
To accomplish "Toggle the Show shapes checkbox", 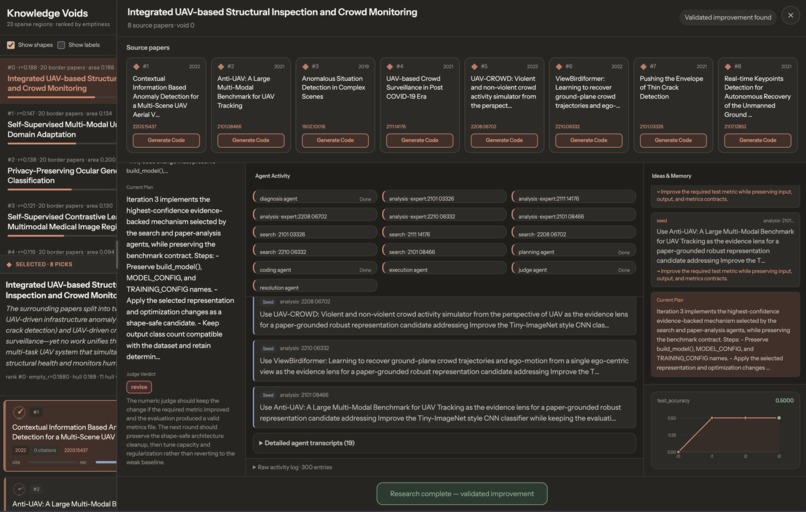I will click(11, 45).
